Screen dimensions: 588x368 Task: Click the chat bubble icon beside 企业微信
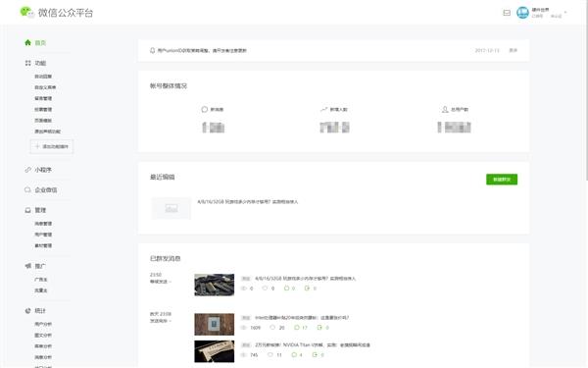(x=27, y=189)
